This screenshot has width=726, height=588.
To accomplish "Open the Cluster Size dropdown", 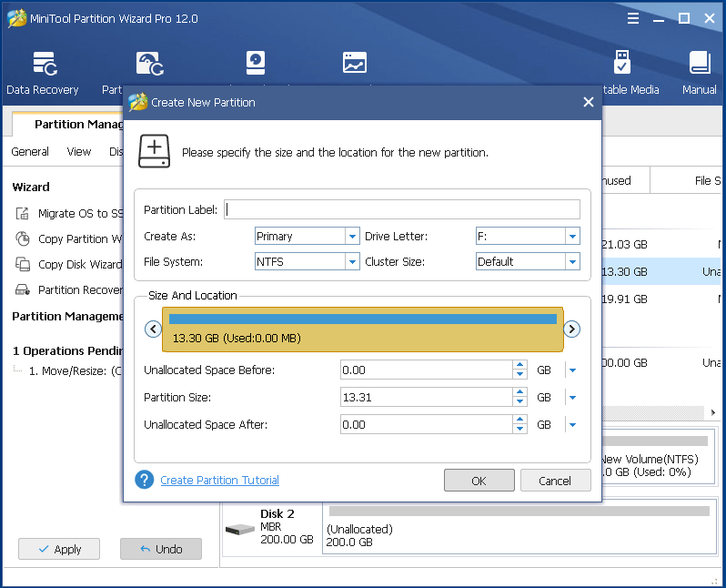I will (x=573, y=262).
